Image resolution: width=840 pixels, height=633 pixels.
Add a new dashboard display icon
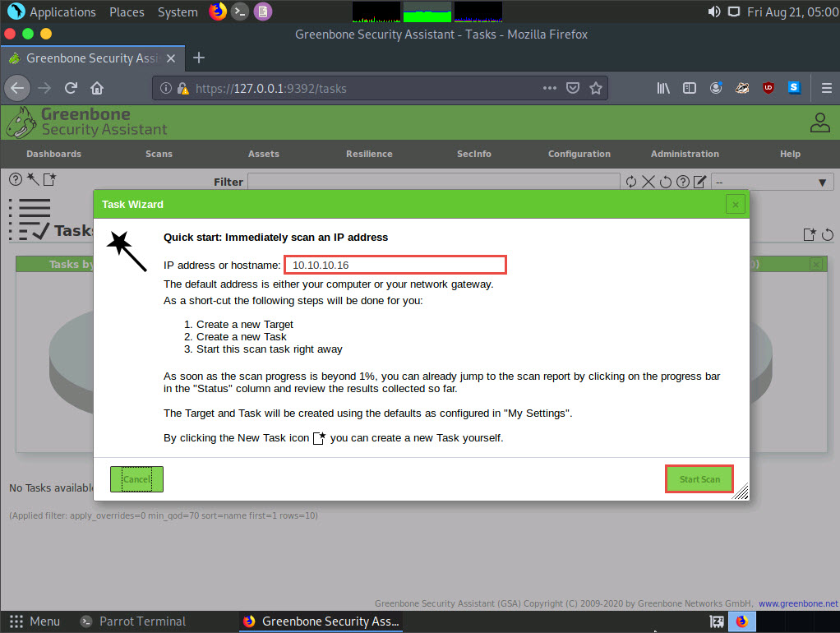coord(810,234)
